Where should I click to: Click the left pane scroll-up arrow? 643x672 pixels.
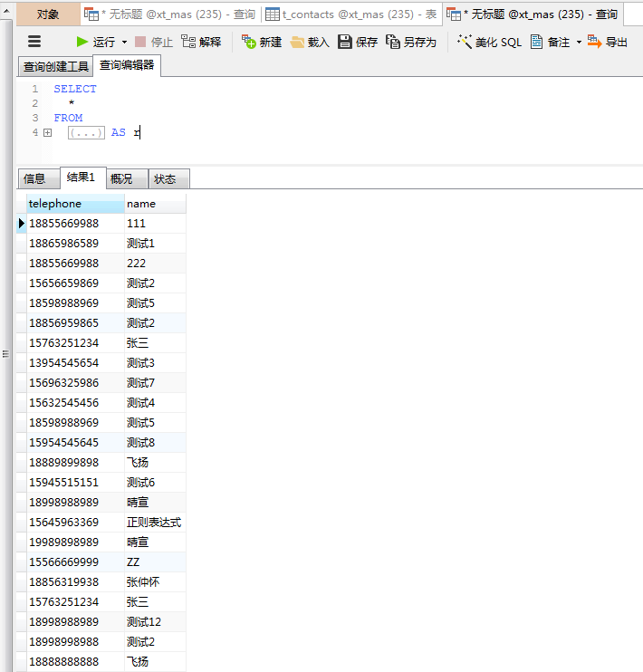point(6,11)
